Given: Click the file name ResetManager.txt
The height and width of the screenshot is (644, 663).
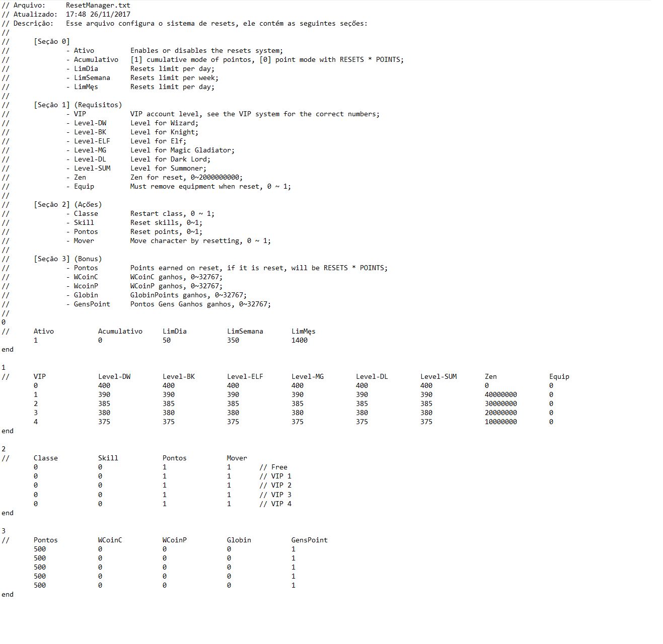Looking at the screenshot, I should click(x=98, y=6).
